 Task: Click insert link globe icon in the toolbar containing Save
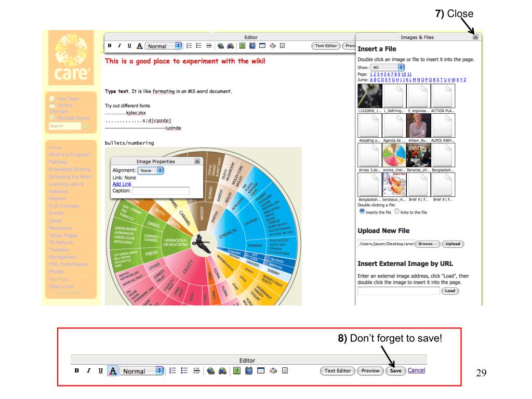click(x=211, y=371)
